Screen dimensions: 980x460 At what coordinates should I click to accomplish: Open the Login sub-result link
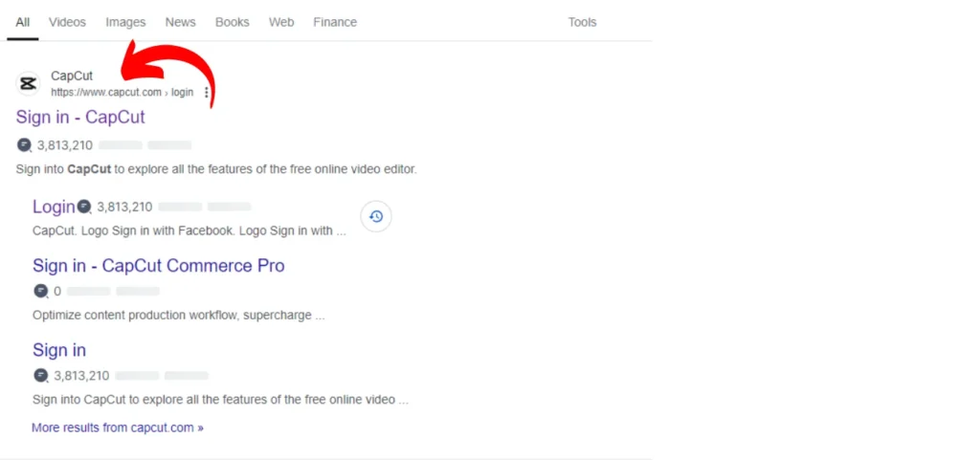(x=54, y=207)
